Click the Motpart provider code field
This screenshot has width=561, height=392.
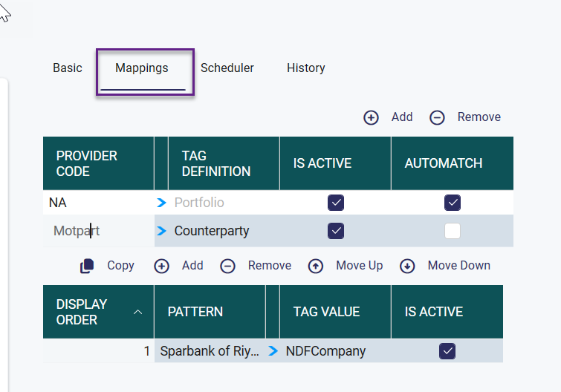98,231
